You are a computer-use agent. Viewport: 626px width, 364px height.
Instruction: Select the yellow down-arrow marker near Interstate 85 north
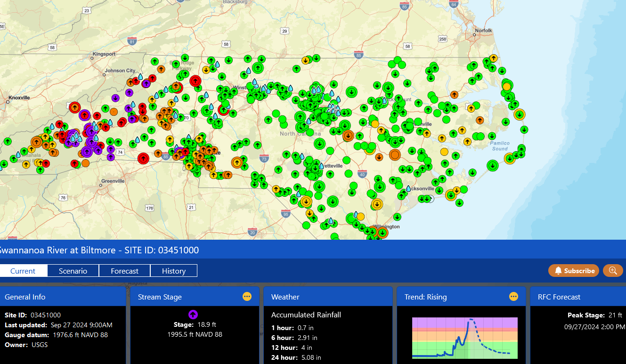pyautogui.click(x=306, y=60)
